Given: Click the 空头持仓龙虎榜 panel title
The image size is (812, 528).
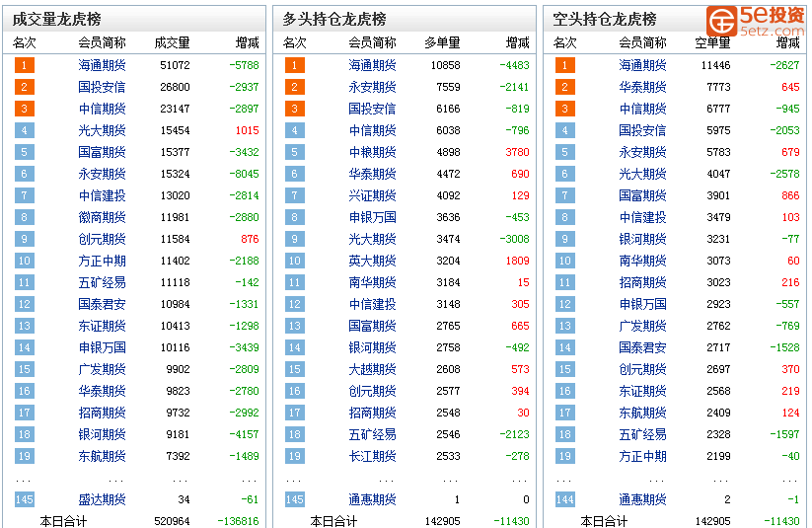Looking at the screenshot, I should (605, 19).
